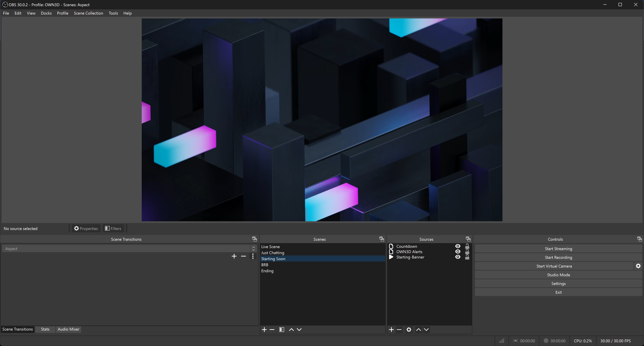Pop out the Sources panel
This screenshot has width=644, height=346.
(x=468, y=239)
